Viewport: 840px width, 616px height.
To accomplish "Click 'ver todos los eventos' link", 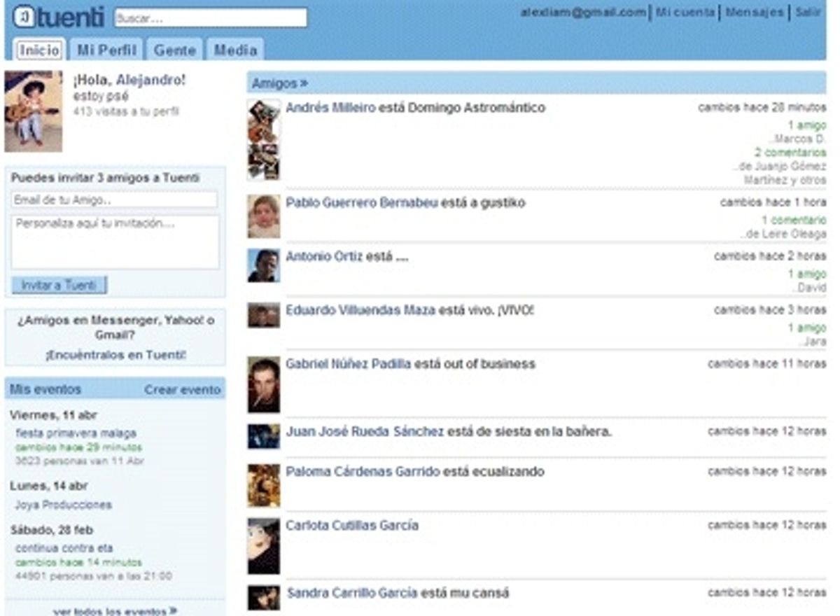I will (x=115, y=611).
